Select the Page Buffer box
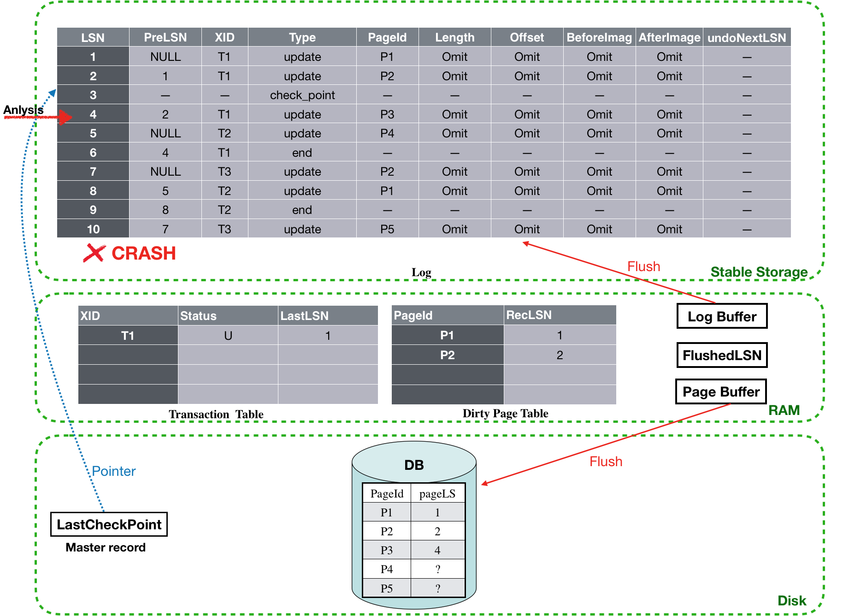The height and width of the screenshot is (616, 843). (721, 391)
